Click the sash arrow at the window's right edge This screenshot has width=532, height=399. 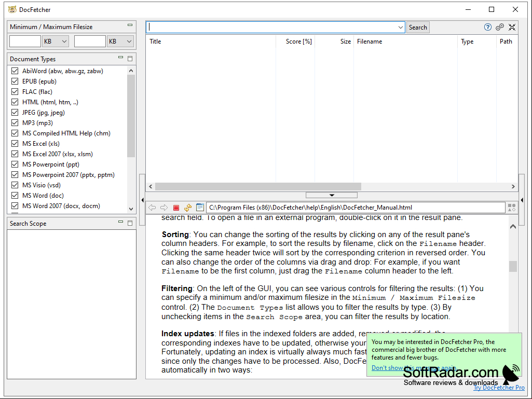coord(522,200)
